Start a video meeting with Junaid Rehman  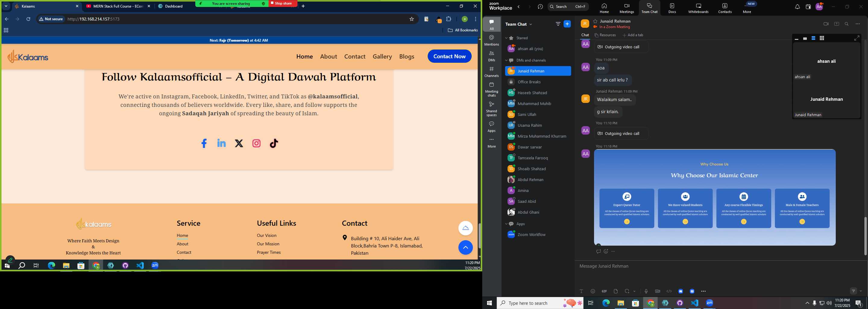click(826, 24)
